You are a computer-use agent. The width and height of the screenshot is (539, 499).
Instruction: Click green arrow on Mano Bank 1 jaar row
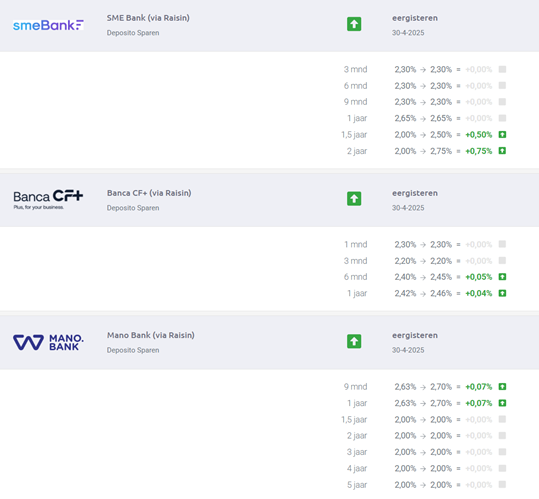502,403
